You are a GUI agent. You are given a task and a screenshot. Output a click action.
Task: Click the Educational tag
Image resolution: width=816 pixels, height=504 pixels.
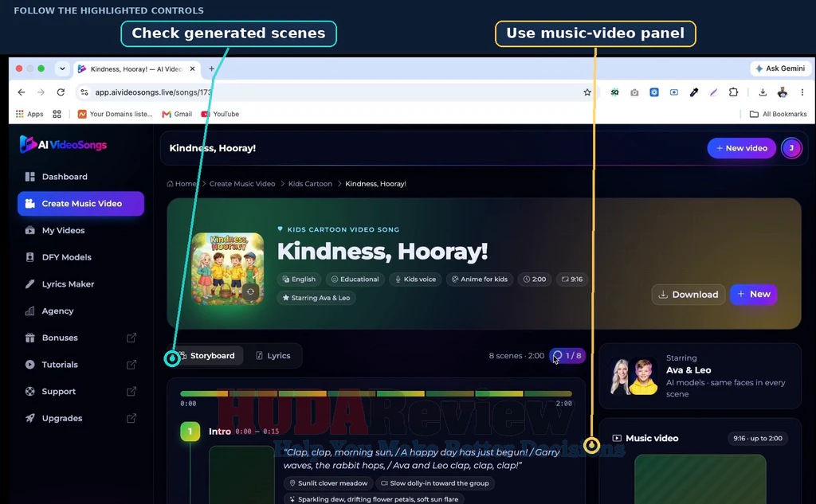(x=355, y=279)
